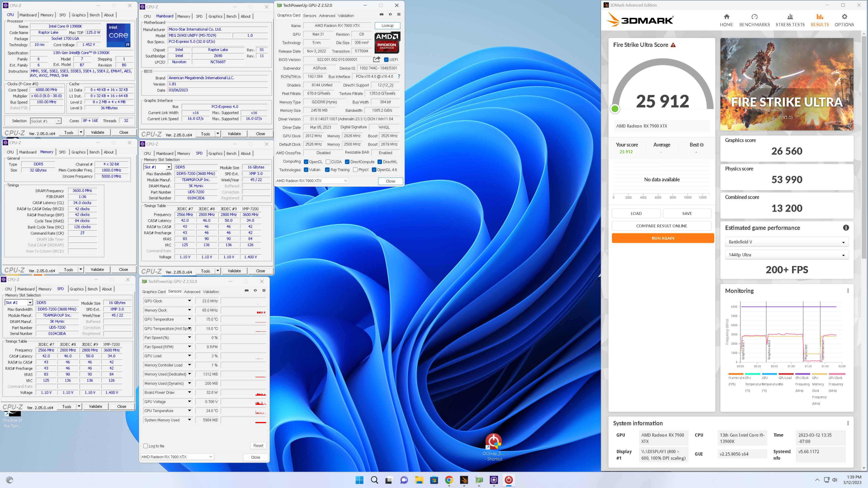
Task: Click the Bus Interface question mark
Action: coord(399,76)
